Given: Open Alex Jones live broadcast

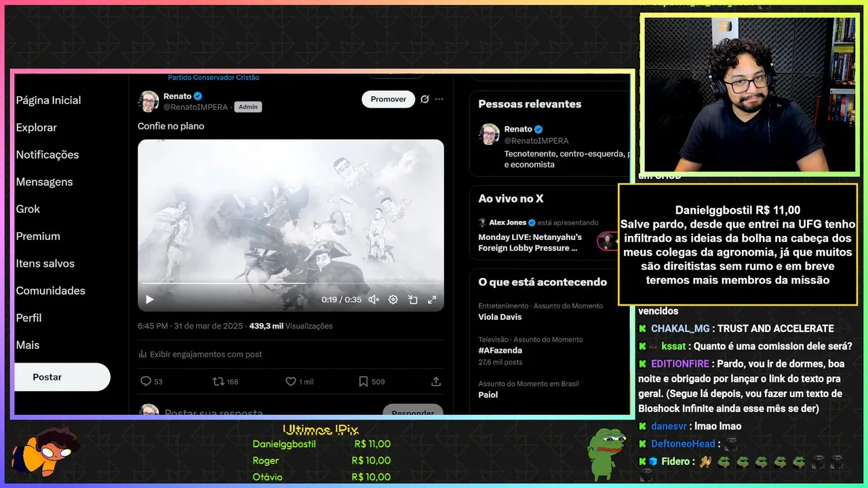Looking at the screenshot, I should tap(549, 235).
